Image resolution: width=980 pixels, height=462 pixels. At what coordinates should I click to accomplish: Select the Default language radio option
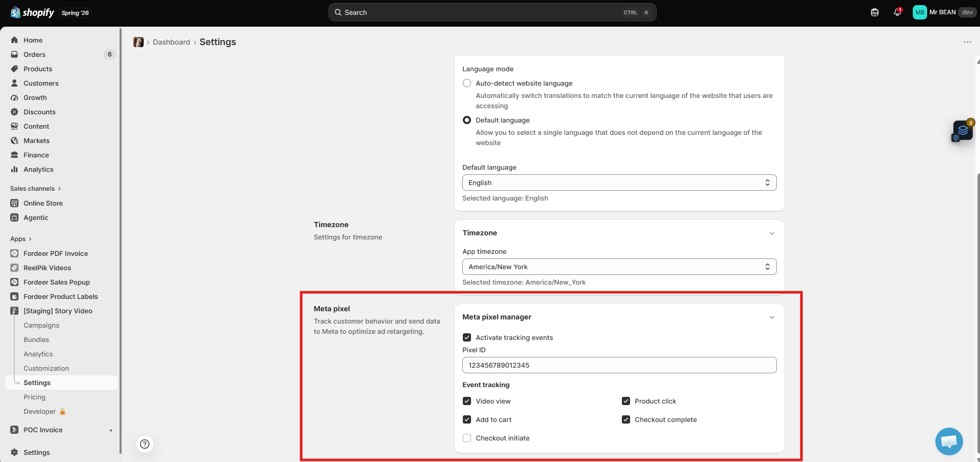click(x=467, y=120)
